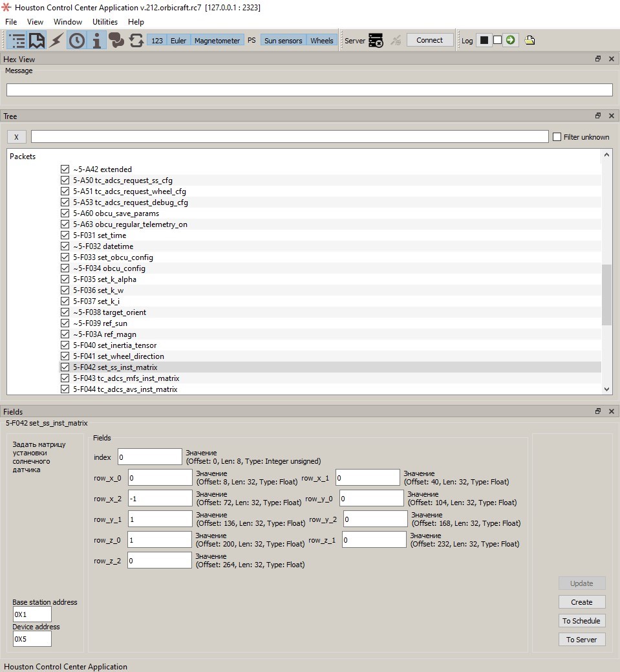Click the sync refresh arrows icon
620x672 pixels.
137,39
